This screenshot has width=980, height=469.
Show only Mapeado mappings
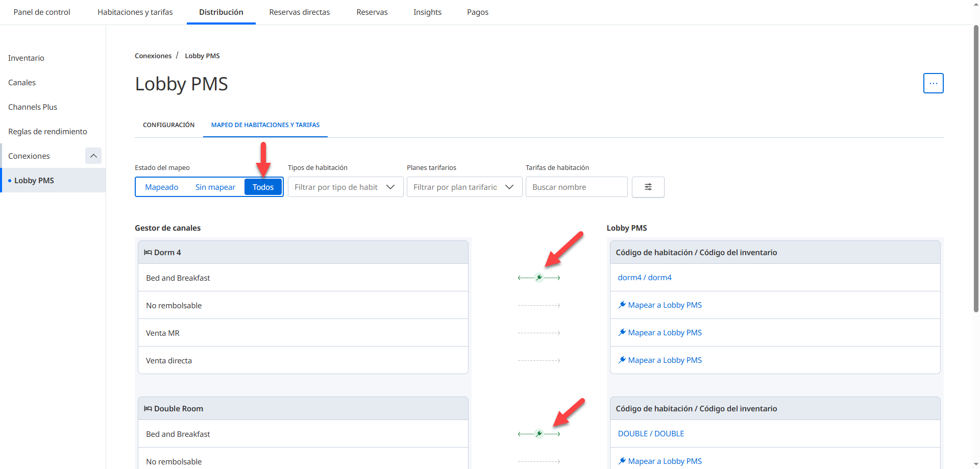tap(162, 187)
